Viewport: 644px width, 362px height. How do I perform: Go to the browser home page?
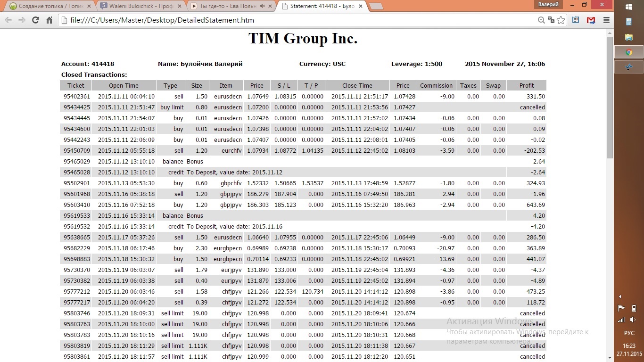coord(49,20)
